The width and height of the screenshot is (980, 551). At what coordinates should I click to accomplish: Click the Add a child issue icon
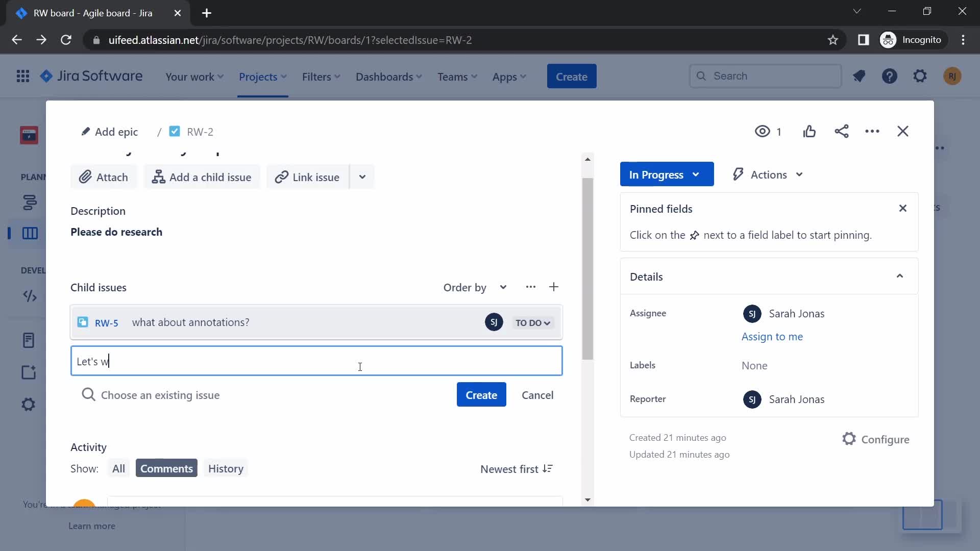(157, 177)
